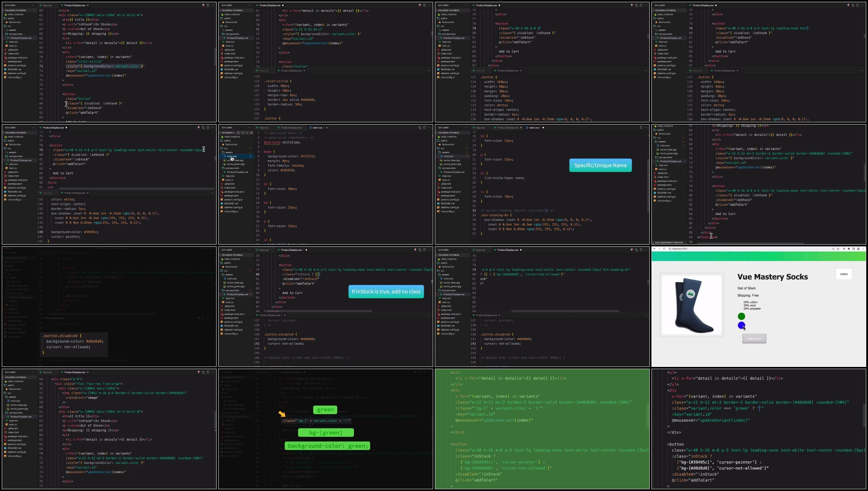
Task: Click the blue socks product image
Action: [x=692, y=305]
